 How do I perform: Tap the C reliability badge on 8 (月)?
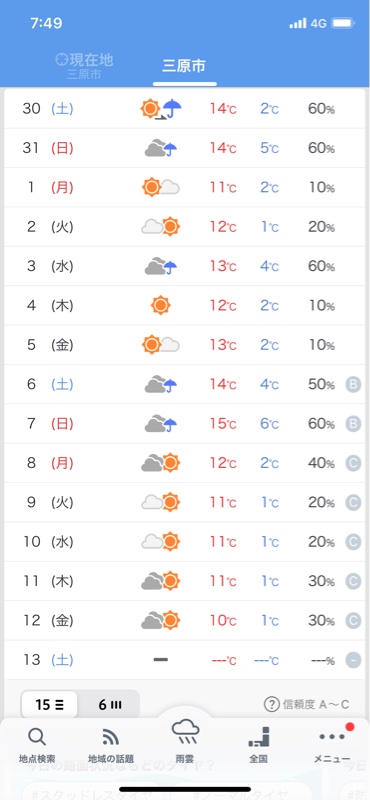[353, 463]
